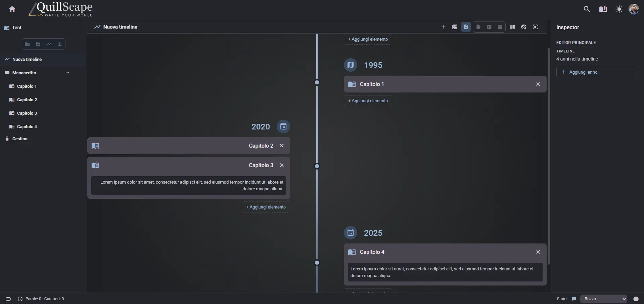This screenshot has width=644, height=304.
Task: Open the web research tool
Action: (524, 27)
